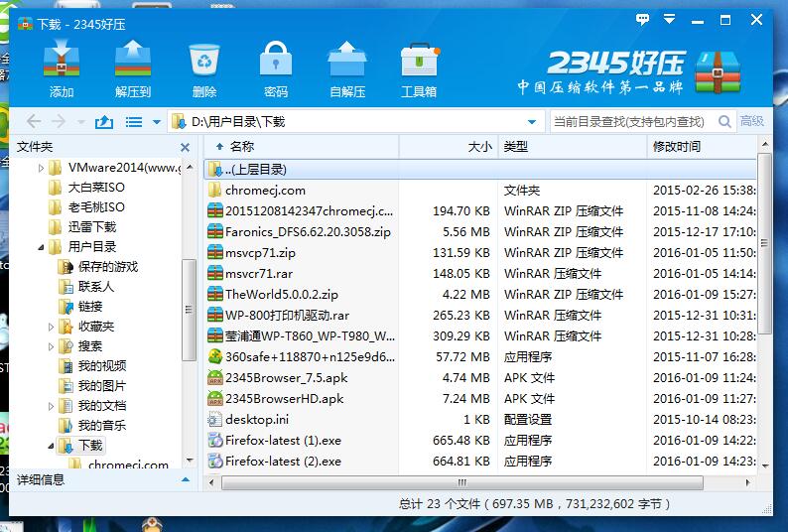Select the 大白菜ISO folder in tree

[96, 188]
